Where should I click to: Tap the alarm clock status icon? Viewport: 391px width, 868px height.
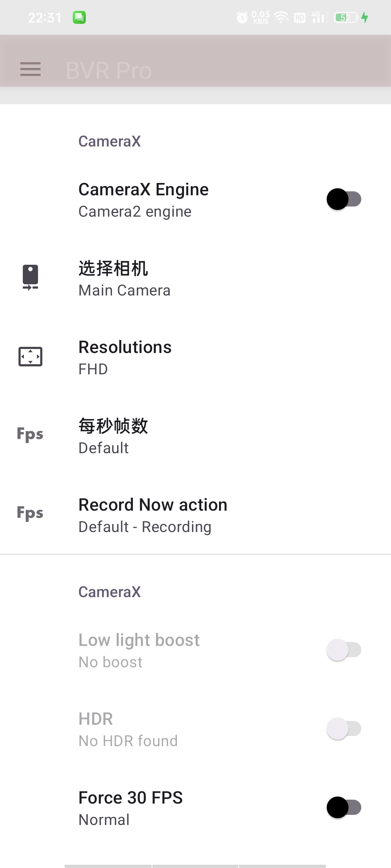pyautogui.click(x=242, y=17)
